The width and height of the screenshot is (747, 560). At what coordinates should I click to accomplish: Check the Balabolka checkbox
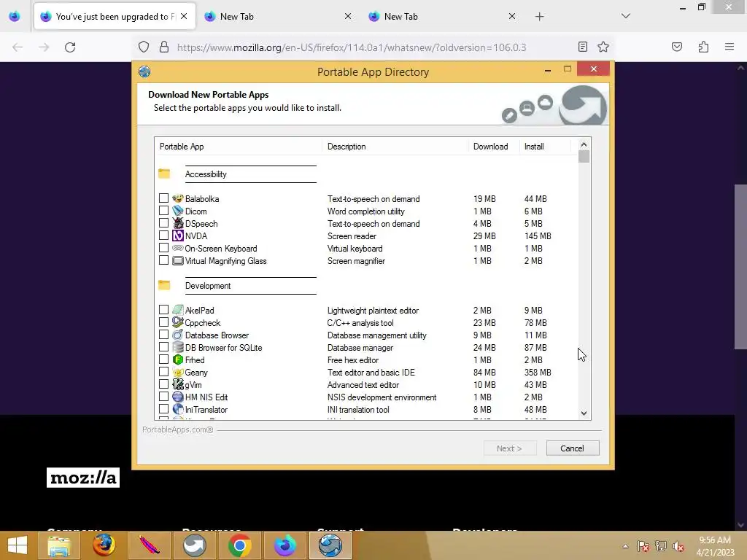[163, 198]
